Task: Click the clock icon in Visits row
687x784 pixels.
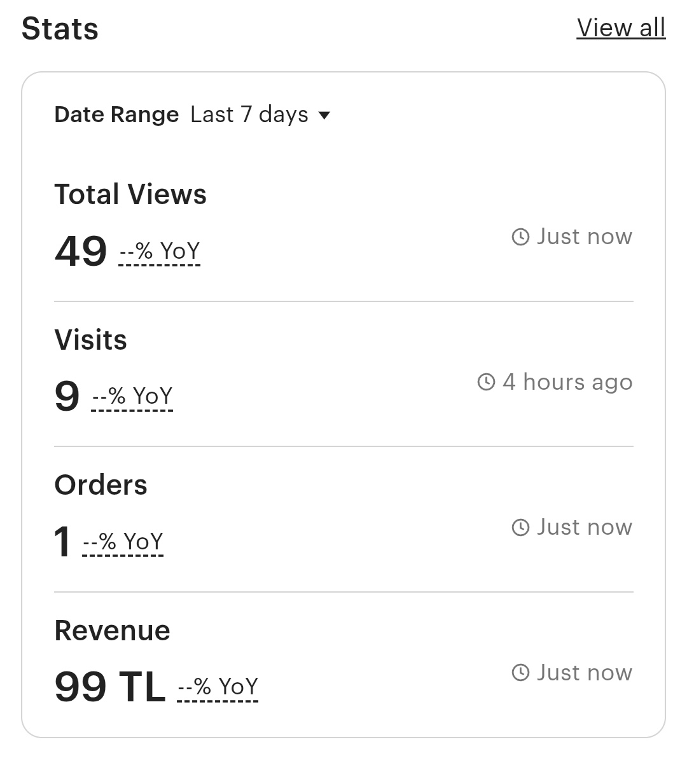Action: (486, 382)
